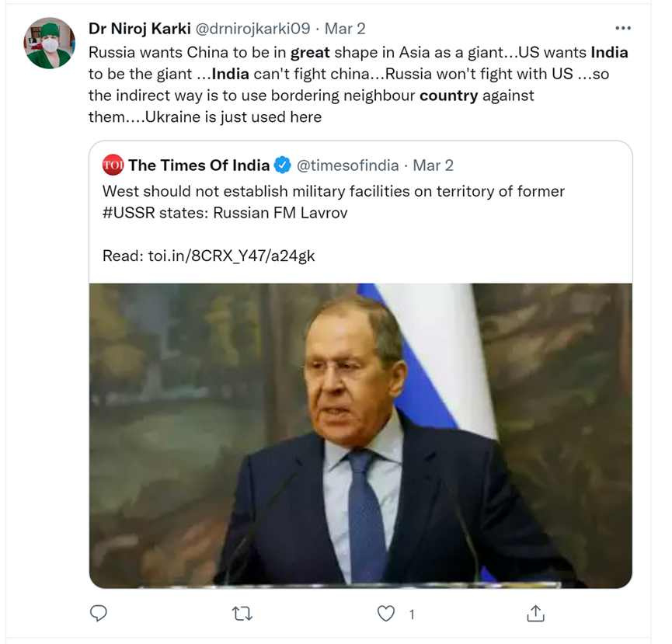Open the Mar 2 timestamp beside @drnirojkarki09
672x644 pixels.
(x=345, y=29)
